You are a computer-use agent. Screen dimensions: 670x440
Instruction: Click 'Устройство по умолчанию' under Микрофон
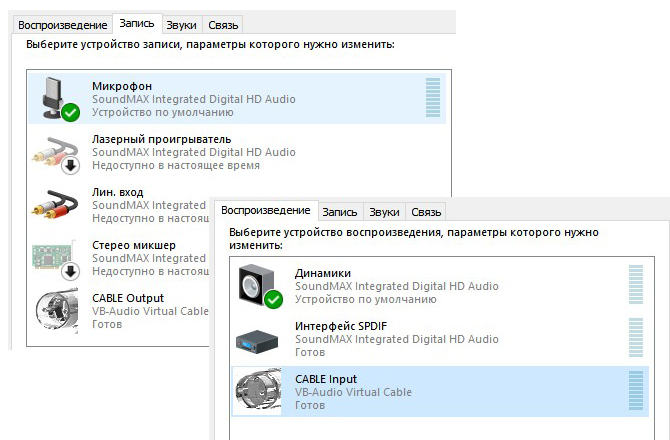tap(163, 112)
